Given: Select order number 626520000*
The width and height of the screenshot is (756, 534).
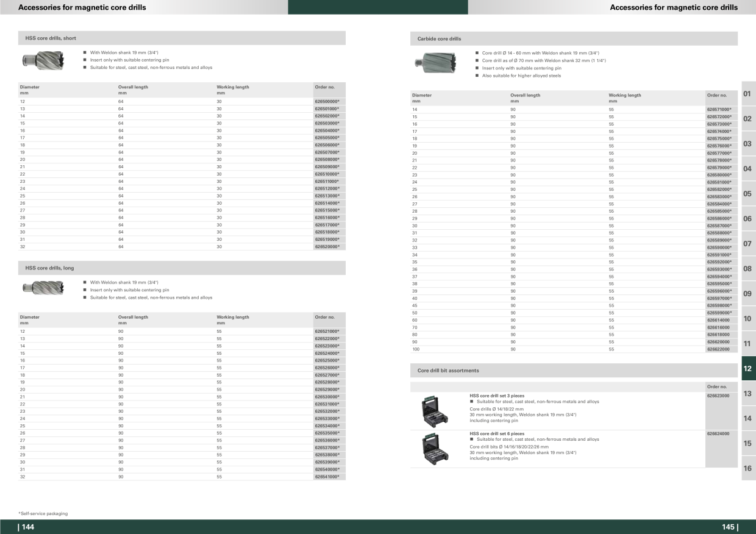Looking at the screenshot, I should coord(327,247).
